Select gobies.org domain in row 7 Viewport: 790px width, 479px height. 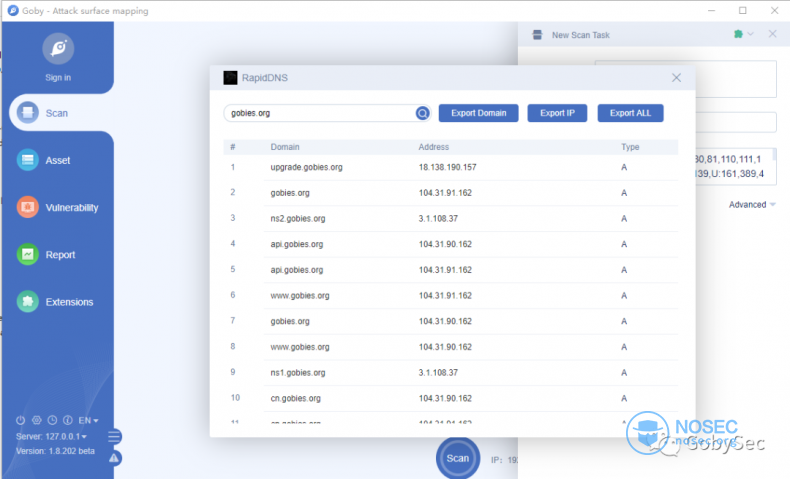[x=290, y=321]
